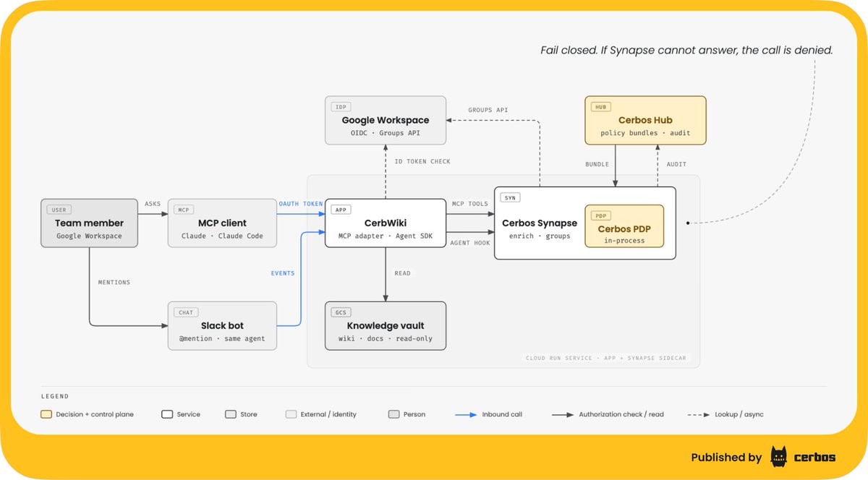The width and height of the screenshot is (868, 480).
Task: Click the "Inbound call" legend label
Action: pyautogui.click(x=502, y=414)
